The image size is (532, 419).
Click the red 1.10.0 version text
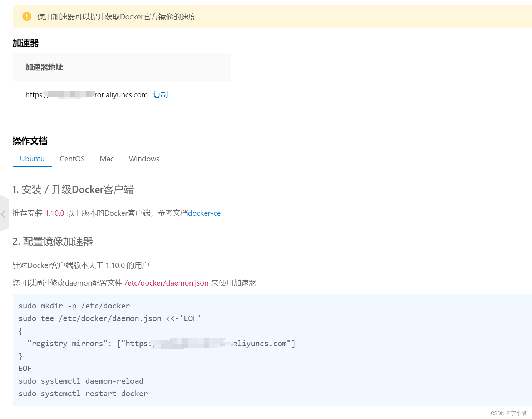tap(55, 213)
